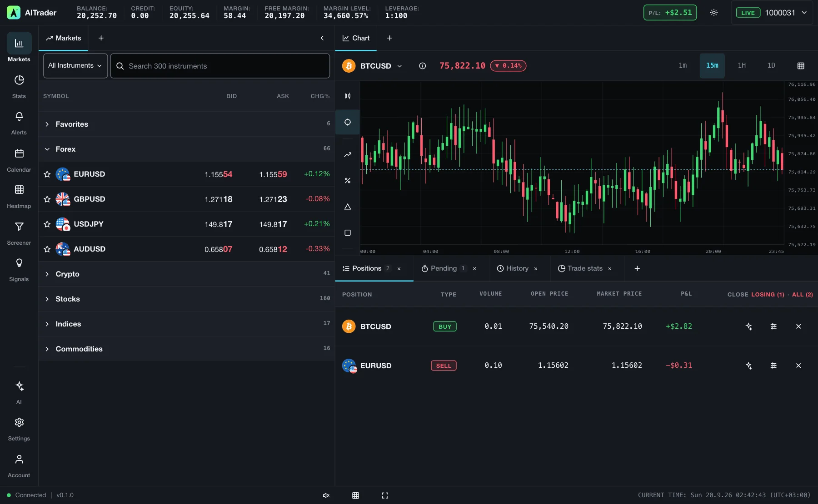Switch to the Pending orders tab
This screenshot has height=504, width=818.
[x=444, y=268]
